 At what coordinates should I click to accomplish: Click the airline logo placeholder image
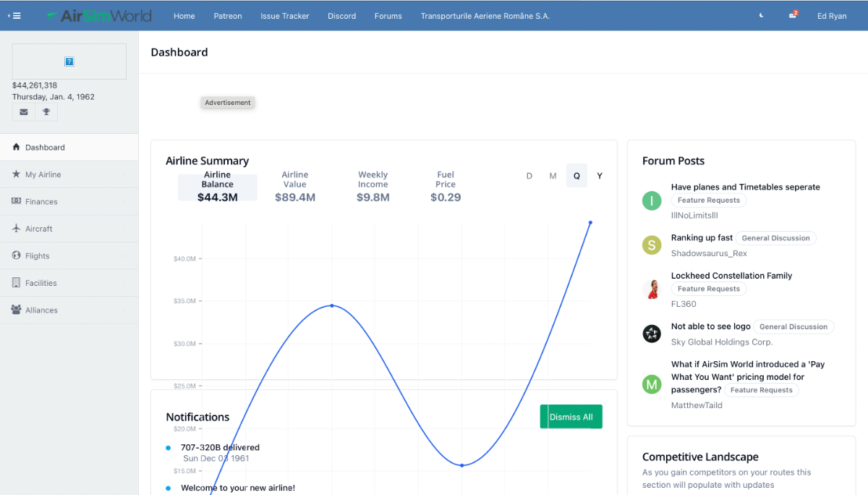click(69, 62)
